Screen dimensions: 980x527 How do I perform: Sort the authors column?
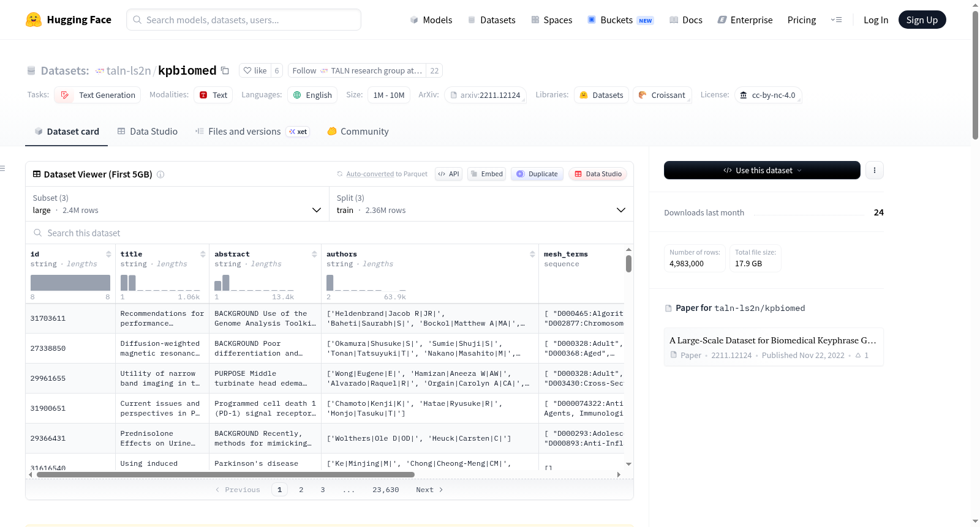(x=532, y=254)
